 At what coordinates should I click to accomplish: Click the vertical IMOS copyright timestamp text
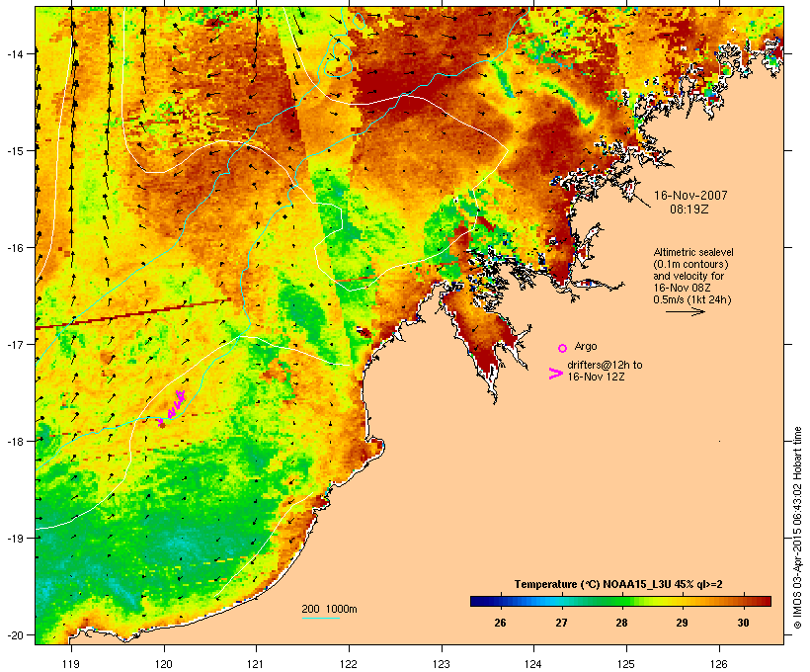pyautogui.click(x=797, y=528)
